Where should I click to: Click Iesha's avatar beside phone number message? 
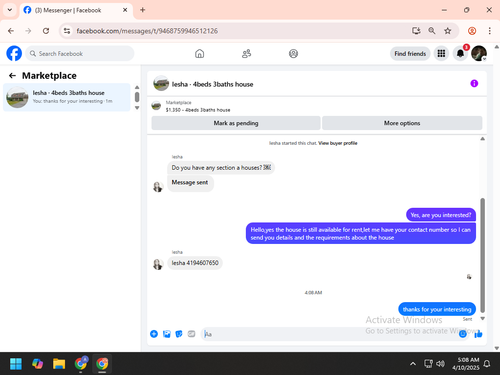[157, 264]
